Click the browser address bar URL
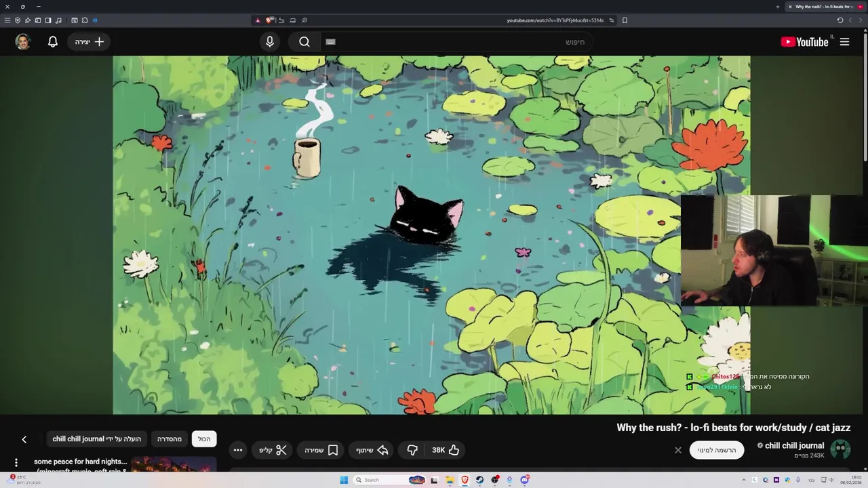This screenshot has width=868, height=488. (555, 20)
